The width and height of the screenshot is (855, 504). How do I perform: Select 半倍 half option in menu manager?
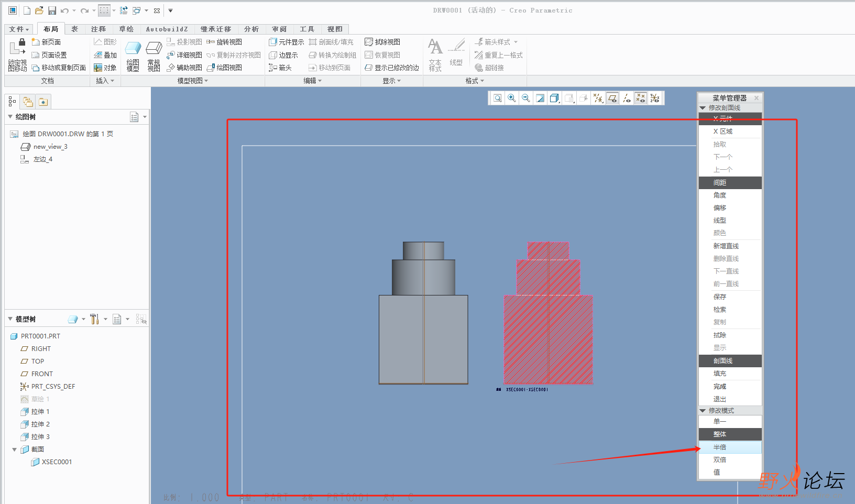click(730, 447)
